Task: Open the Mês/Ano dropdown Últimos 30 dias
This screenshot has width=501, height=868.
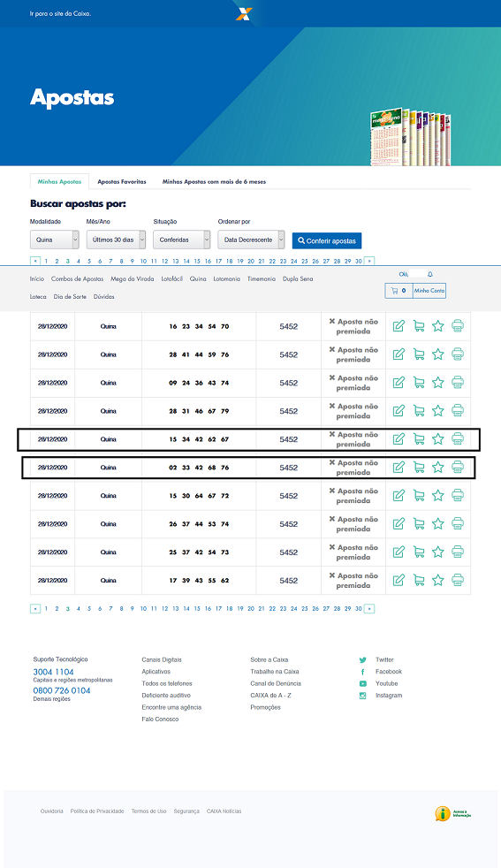Action: [x=116, y=240]
